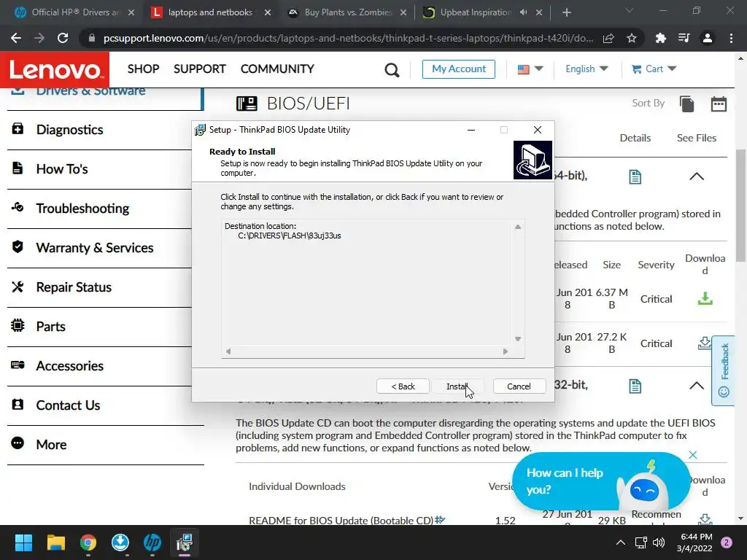The width and height of the screenshot is (747, 560).
Task: Open setup installer icon in taskbar
Action: coord(185,542)
